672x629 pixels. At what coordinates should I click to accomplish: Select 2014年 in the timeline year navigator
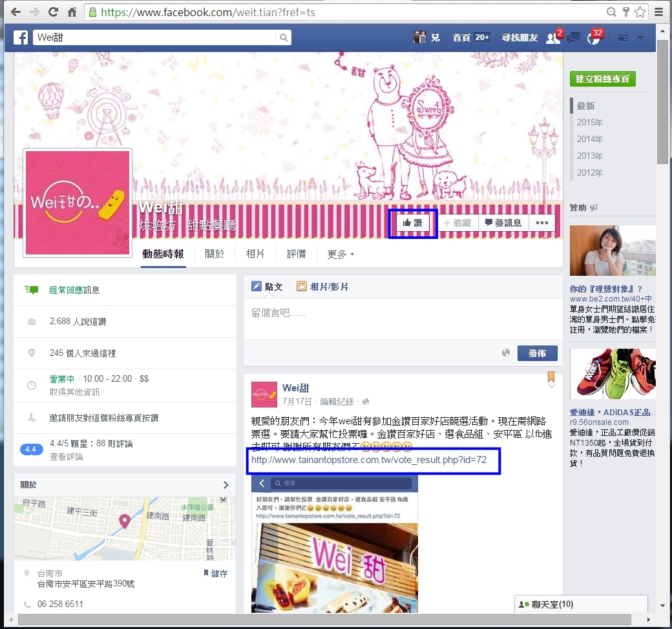click(589, 139)
